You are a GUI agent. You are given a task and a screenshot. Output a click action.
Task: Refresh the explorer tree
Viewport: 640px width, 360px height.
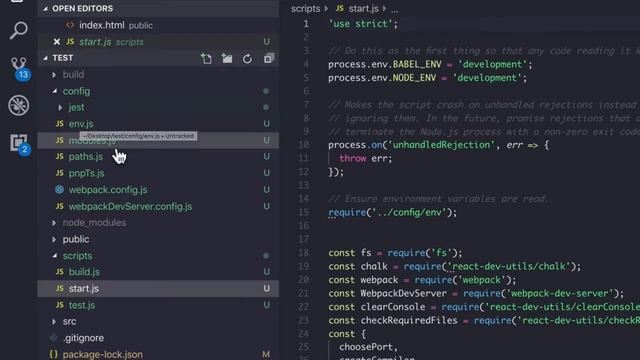(x=247, y=59)
